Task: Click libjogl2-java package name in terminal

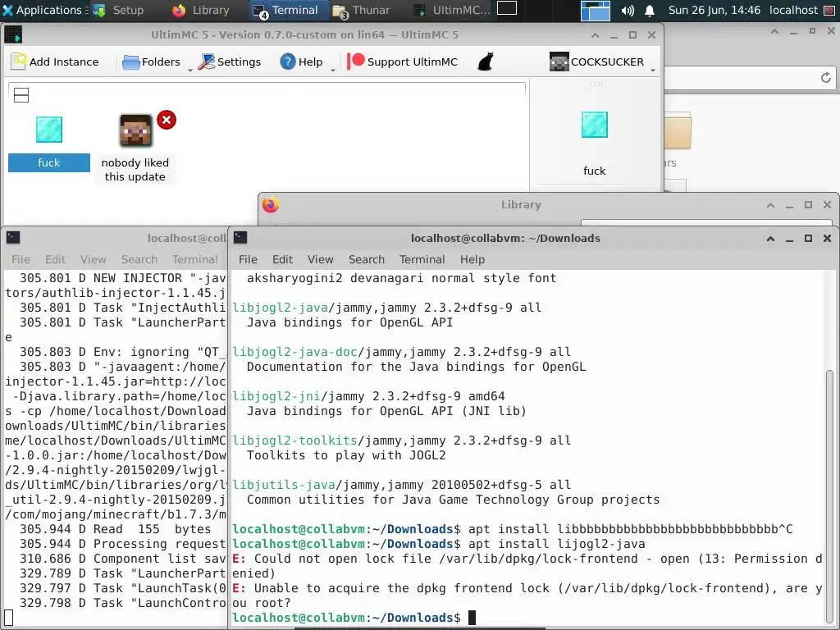Action: click(x=280, y=308)
